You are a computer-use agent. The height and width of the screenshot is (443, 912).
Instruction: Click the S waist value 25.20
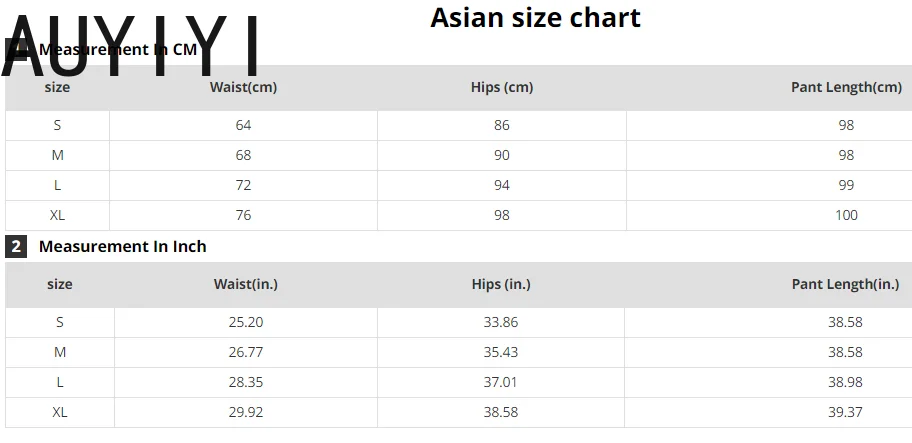coord(245,323)
